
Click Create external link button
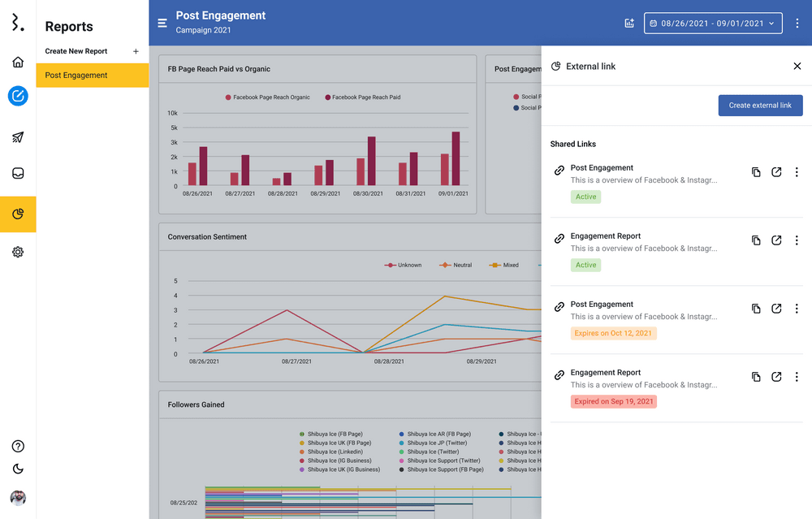[760, 106]
